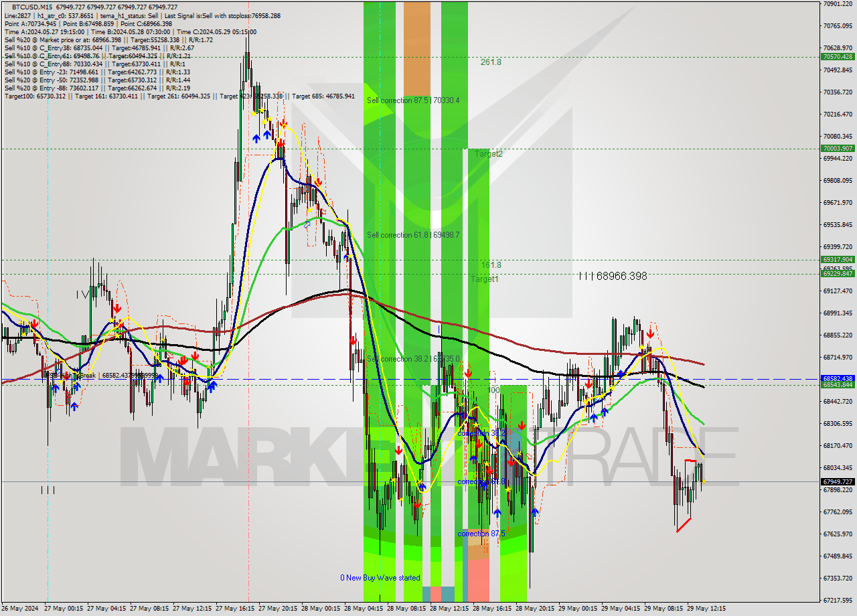Click the '28 May 04:15' time label
857x616 pixels.
[x=364, y=609]
